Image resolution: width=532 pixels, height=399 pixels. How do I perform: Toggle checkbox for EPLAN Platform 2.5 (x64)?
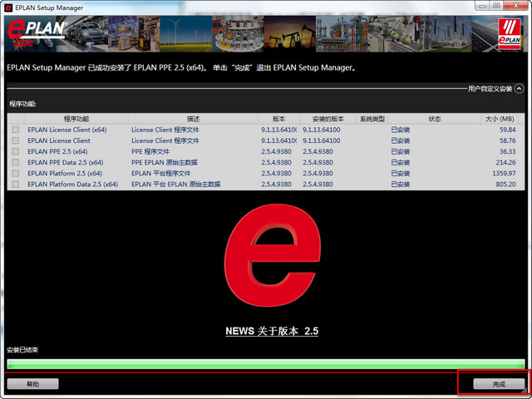(15, 173)
